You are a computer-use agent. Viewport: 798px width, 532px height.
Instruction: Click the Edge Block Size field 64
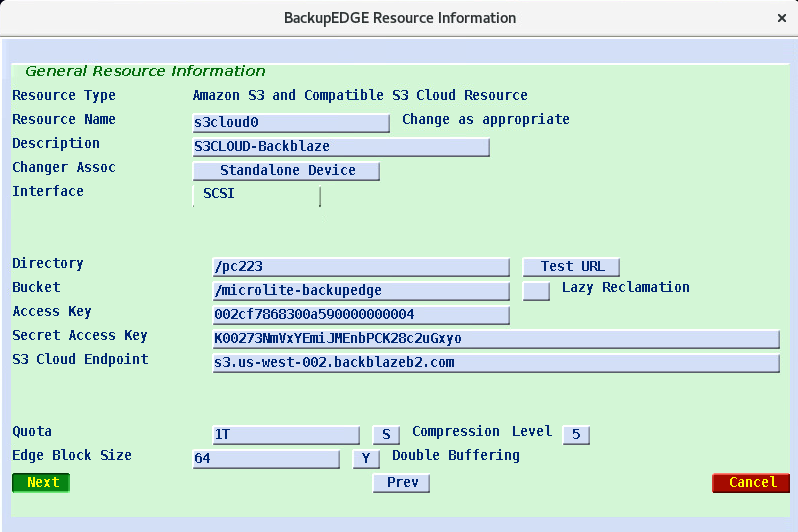point(266,459)
